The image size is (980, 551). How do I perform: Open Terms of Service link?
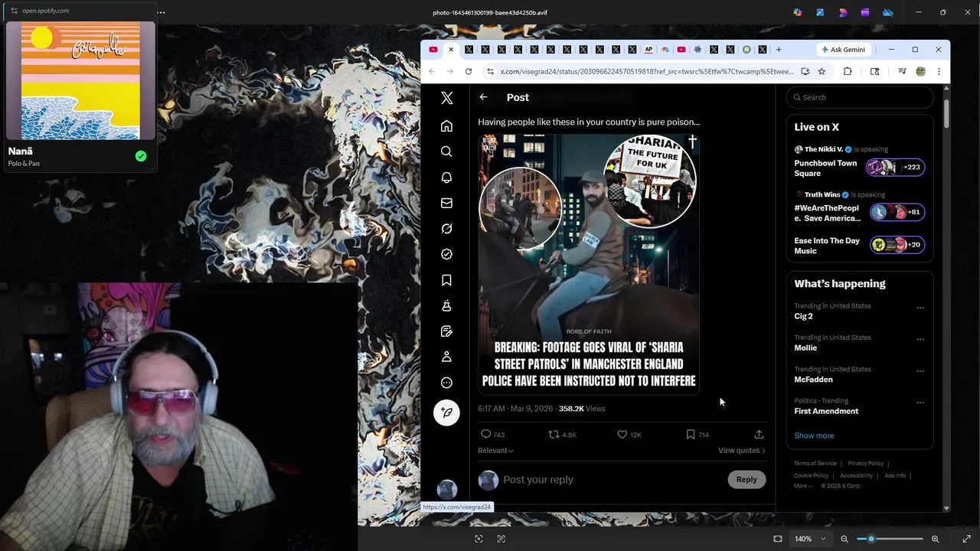click(815, 463)
